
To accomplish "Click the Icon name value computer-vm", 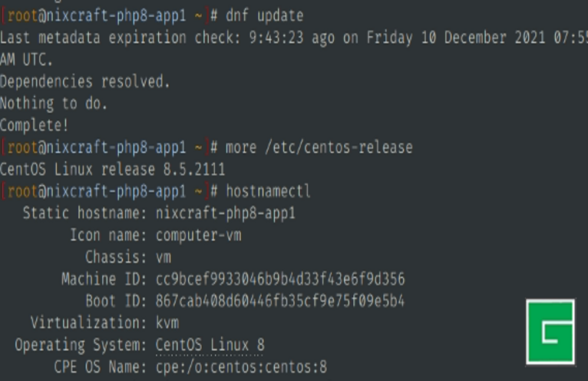I will [x=198, y=235].
